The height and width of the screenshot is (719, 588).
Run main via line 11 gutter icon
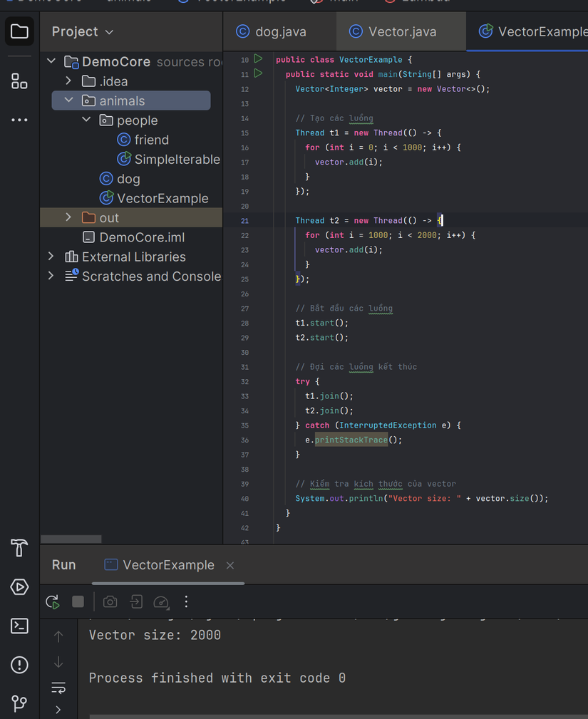(x=258, y=73)
